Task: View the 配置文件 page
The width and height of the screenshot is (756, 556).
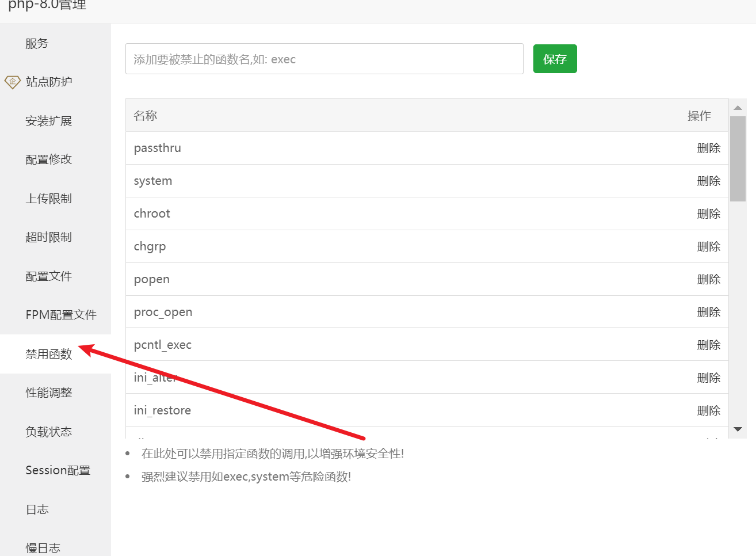Action: (x=48, y=276)
